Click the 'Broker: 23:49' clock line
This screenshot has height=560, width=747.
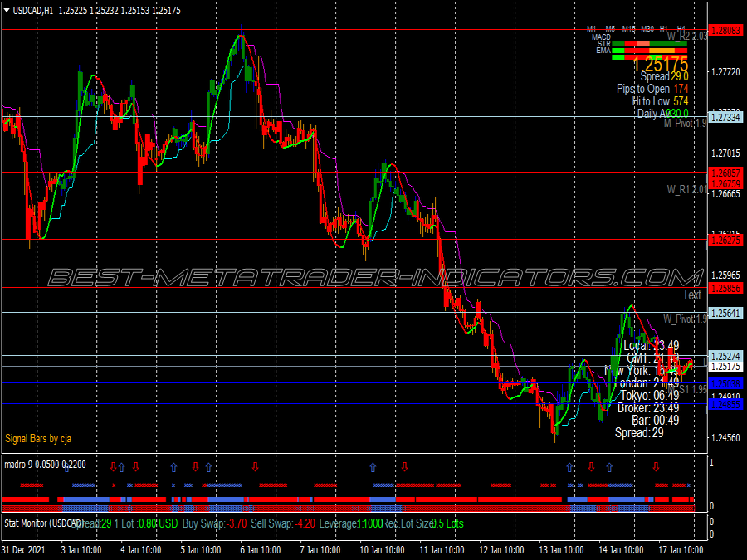648,407
